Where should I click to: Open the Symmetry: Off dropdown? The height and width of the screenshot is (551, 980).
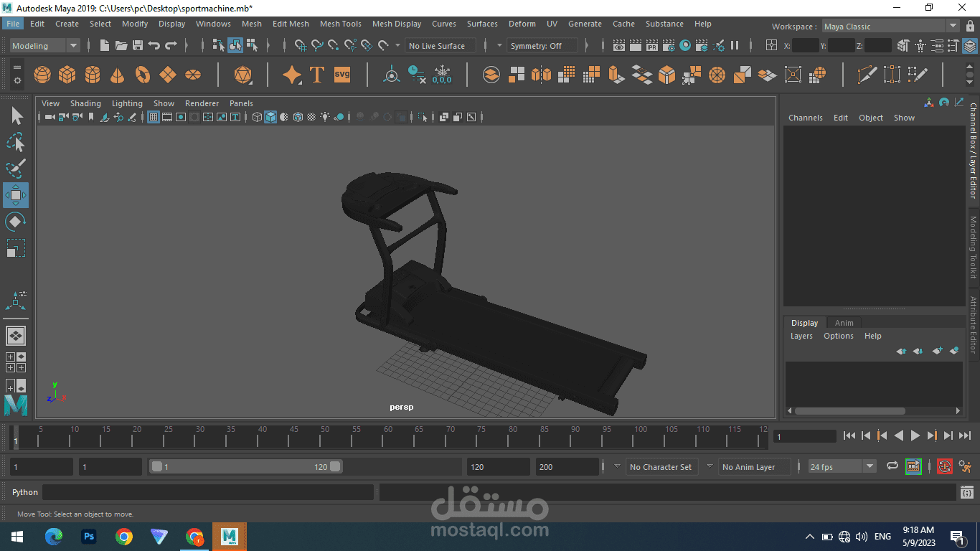point(542,46)
